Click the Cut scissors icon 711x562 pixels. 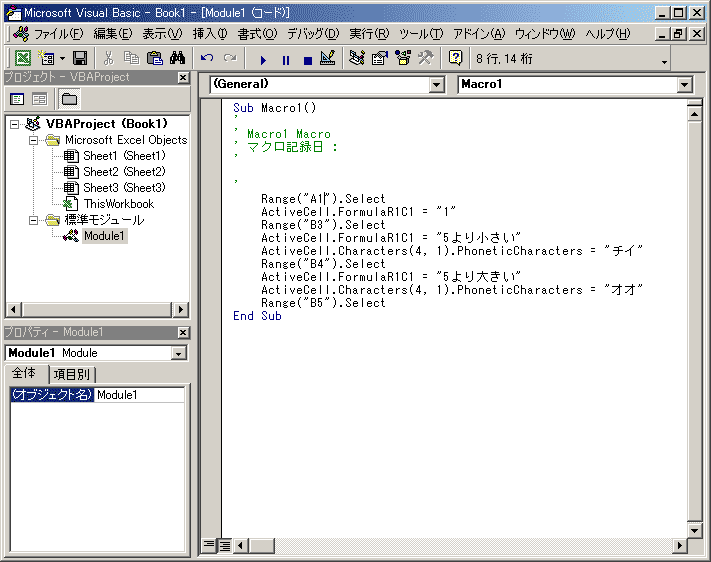108,58
